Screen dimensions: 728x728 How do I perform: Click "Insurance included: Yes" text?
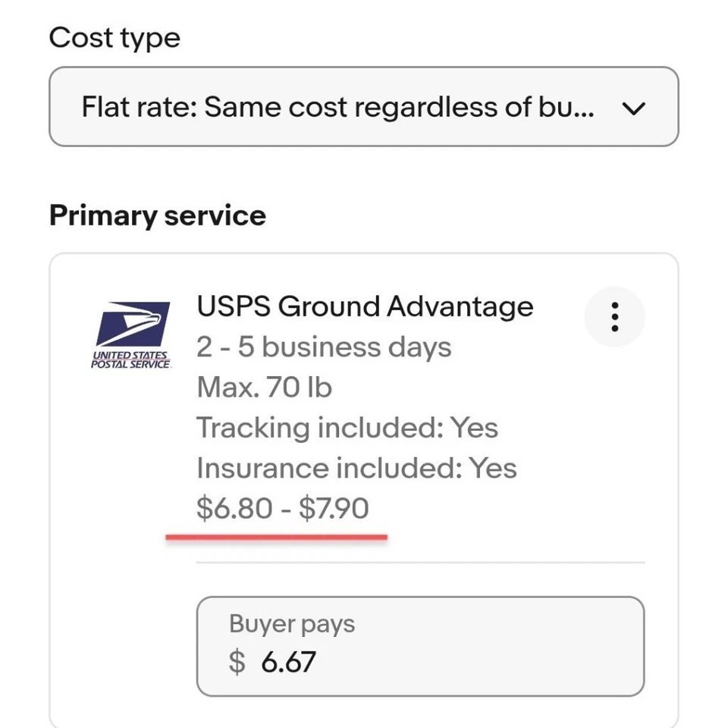(x=356, y=468)
